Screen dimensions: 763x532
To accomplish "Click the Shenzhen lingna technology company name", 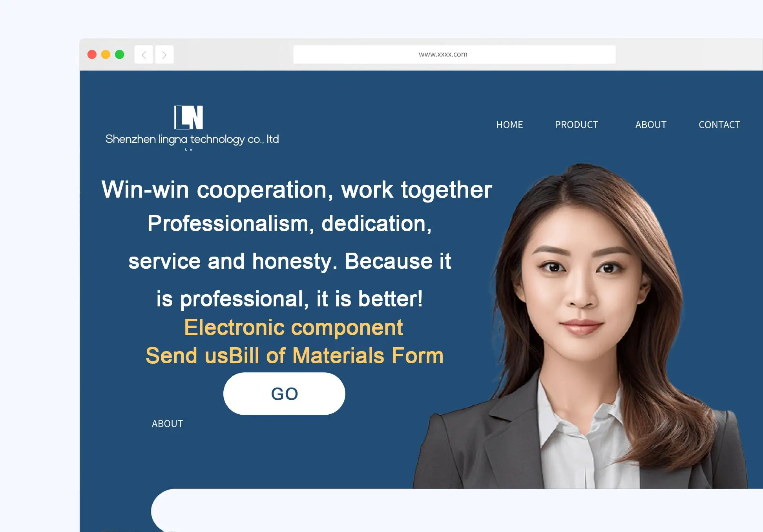I will coord(192,139).
